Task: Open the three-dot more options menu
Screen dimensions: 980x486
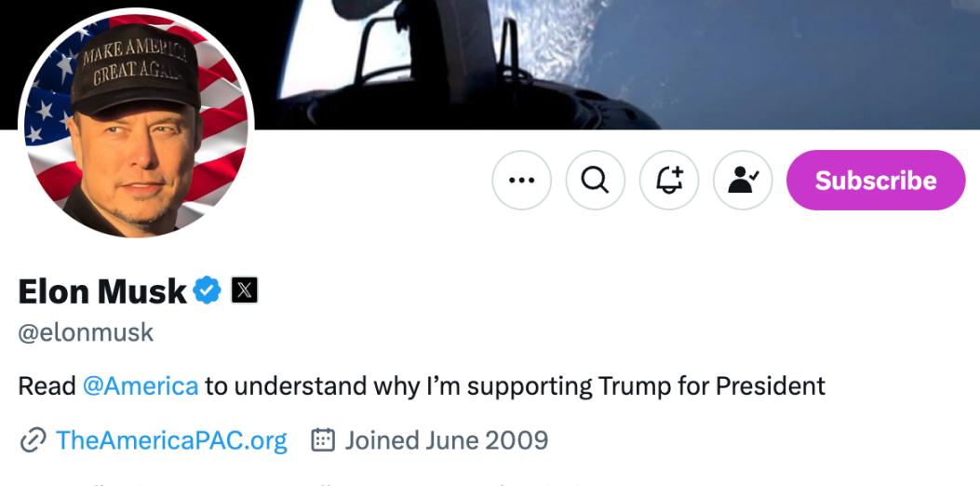Action: (x=521, y=180)
